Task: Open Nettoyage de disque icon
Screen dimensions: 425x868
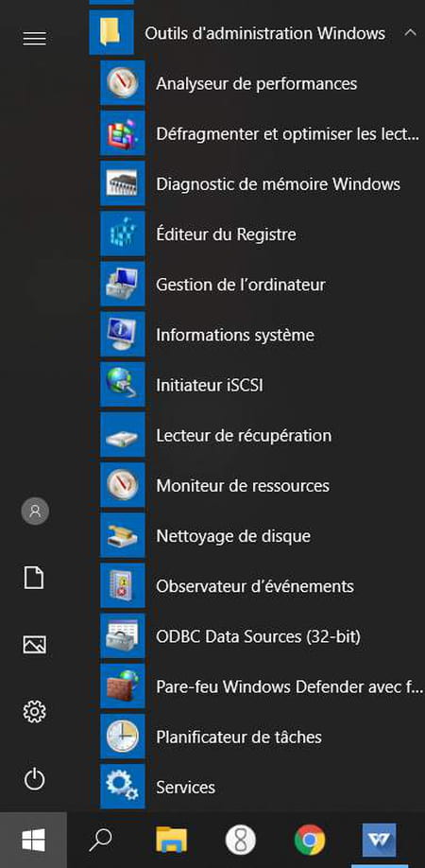Action: pyautogui.click(x=122, y=536)
